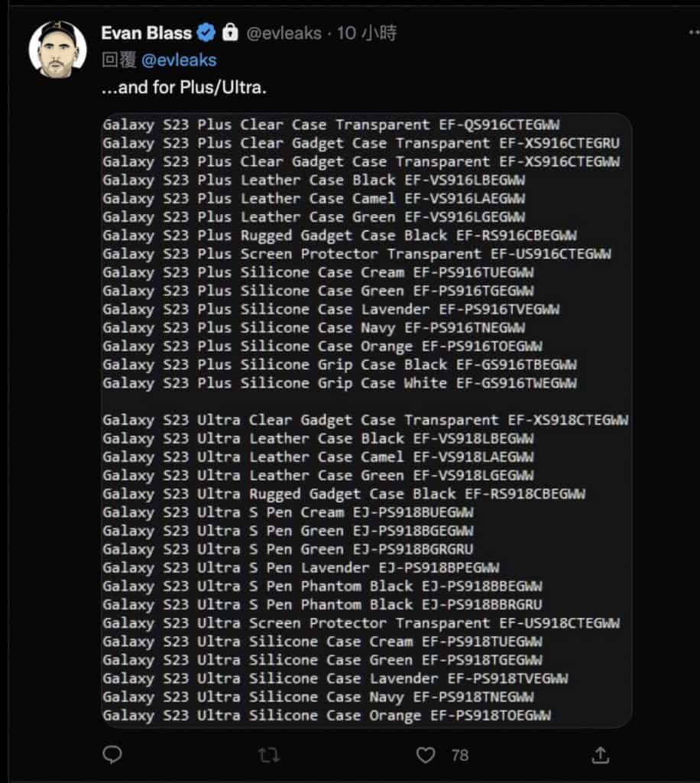Click the reply speech bubble icon
The height and width of the screenshot is (783, 700).
[x=112, y=755]
